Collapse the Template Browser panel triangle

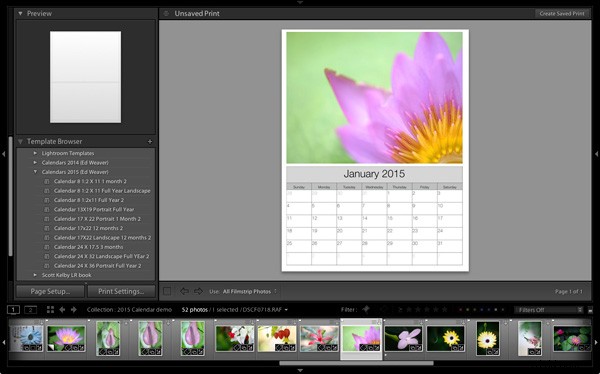[20, 141]
